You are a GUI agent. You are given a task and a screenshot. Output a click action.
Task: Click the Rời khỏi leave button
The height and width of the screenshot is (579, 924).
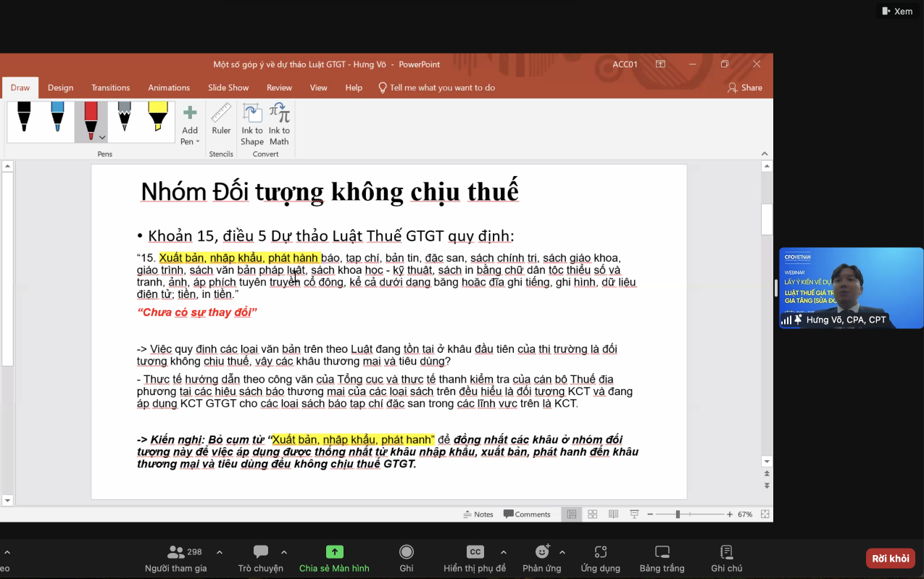(890, 558)
